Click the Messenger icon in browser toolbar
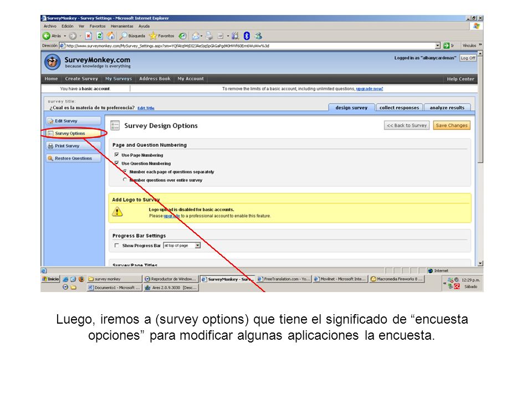Viewport: 532px width, 399px height. click(259, 35)
